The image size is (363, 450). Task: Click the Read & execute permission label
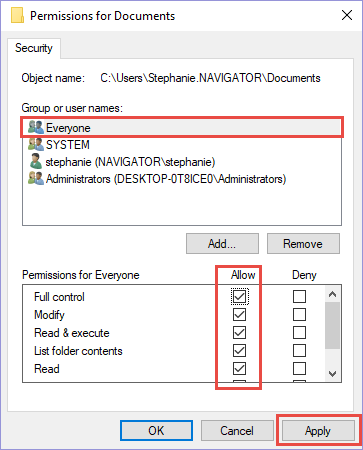tap(72, 333)
